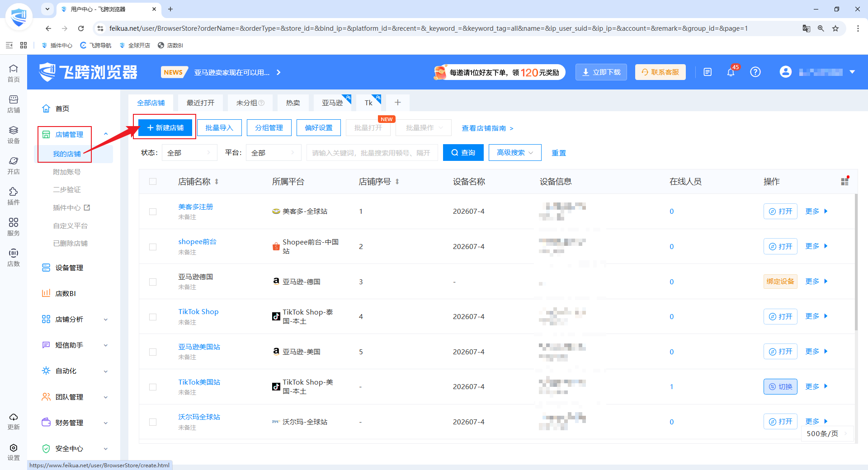Click the 新建店铺 button

tap(165, 128)
